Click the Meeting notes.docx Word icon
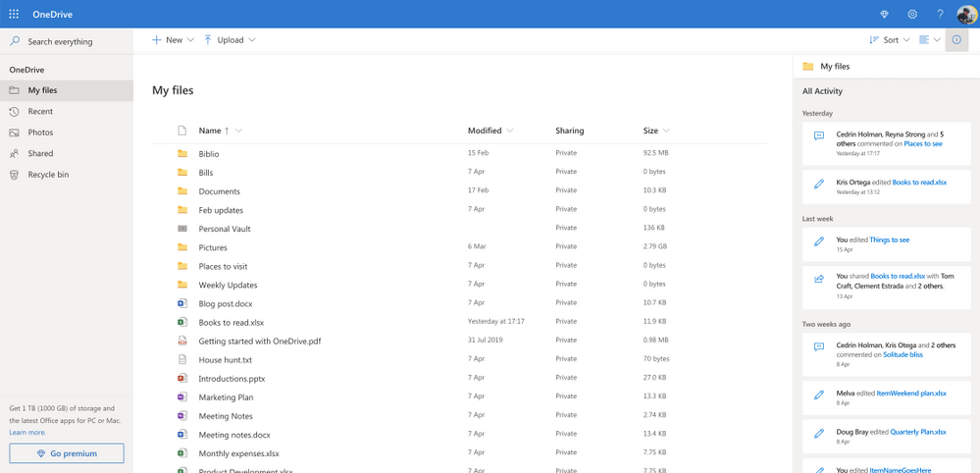980x473 pixels. pos(182,435)
